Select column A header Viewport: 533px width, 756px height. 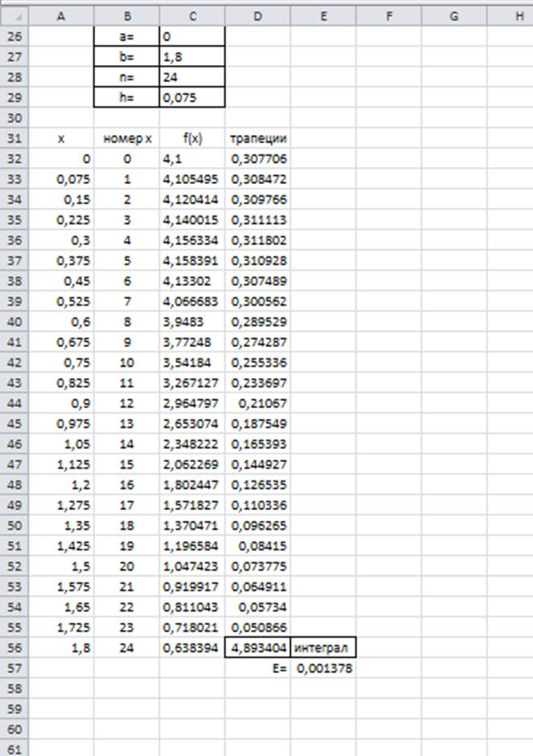click(x=61, y=16)
